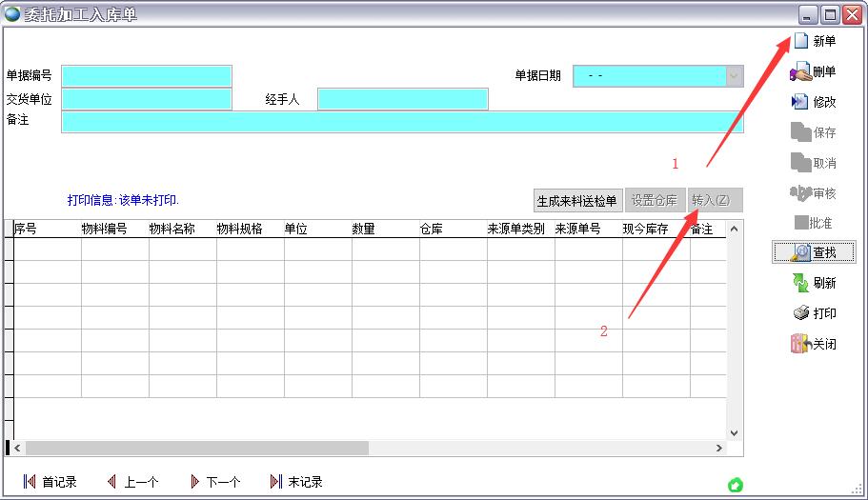
Task: Click the 删单 (delete document) icon
Action: tap(800, 71)
